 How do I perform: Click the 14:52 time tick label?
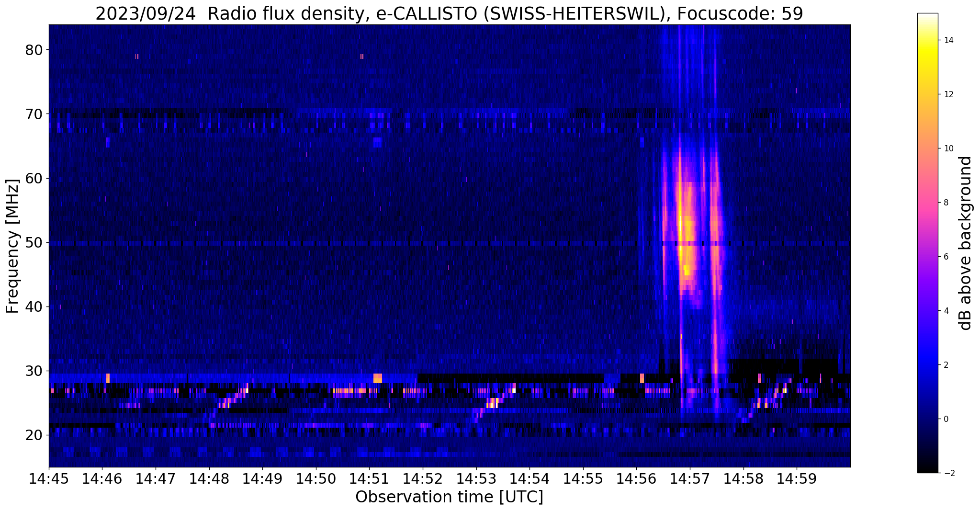coord(423,479)
